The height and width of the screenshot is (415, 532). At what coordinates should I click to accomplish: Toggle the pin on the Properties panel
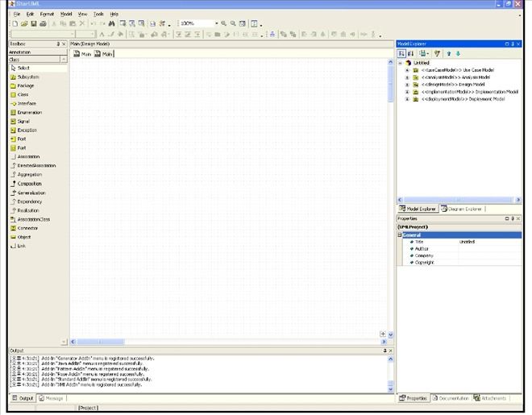[513, 218]
